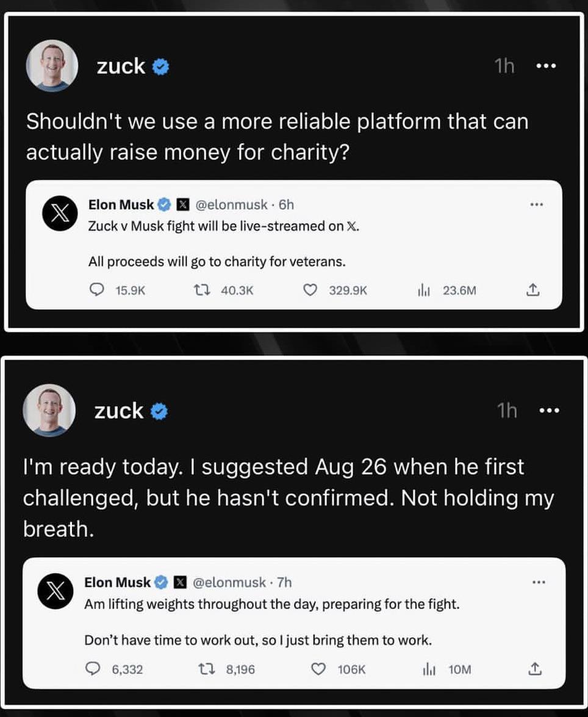Click the reply icon on the live-stream tweet
This screenshot has width=588, height=717.
point(96,291)
